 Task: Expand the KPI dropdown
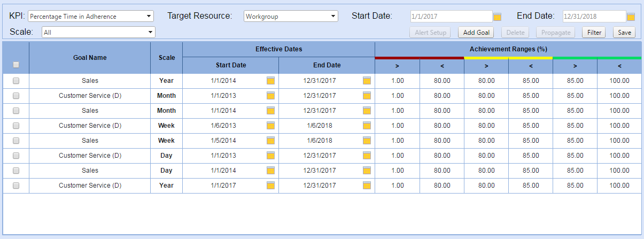(91, 17)
